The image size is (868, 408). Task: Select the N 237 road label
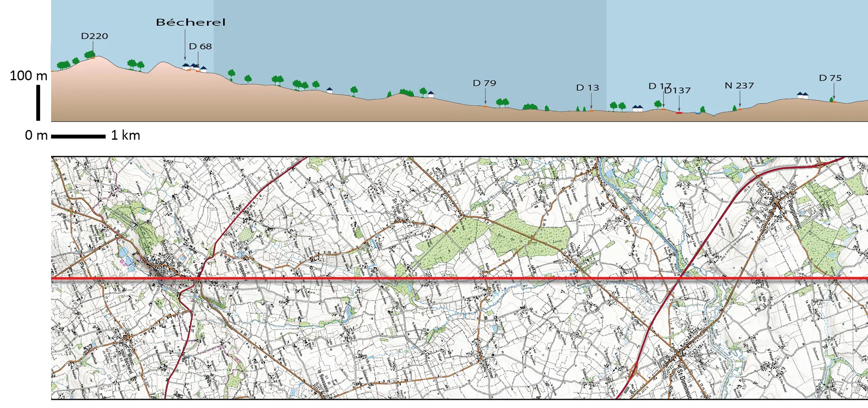pos(739,86)
